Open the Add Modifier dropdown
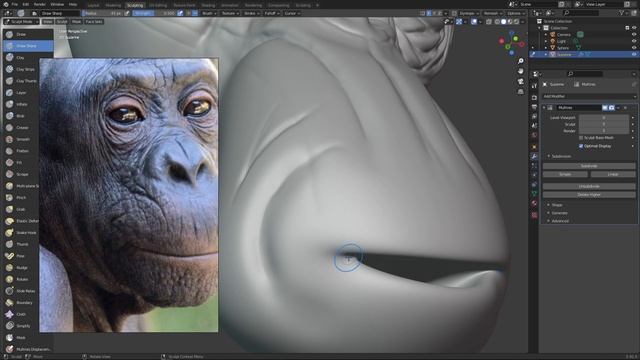 589,96
